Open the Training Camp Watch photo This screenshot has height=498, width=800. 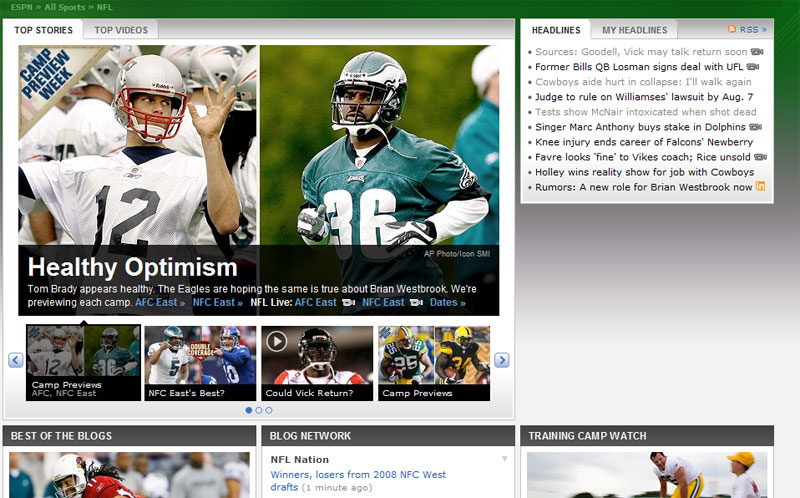(647, 475)
